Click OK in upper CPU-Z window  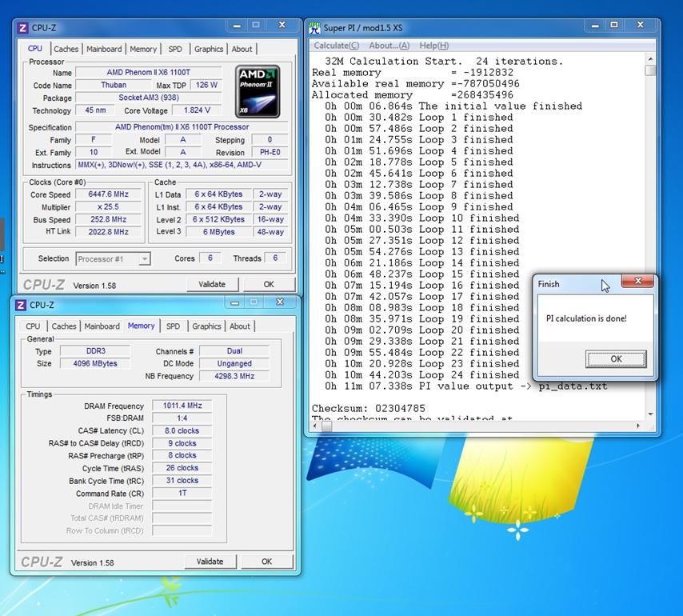(269, 285)
